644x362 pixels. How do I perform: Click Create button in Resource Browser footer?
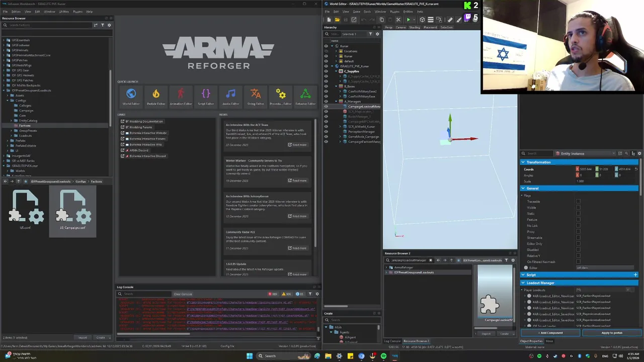101,337
